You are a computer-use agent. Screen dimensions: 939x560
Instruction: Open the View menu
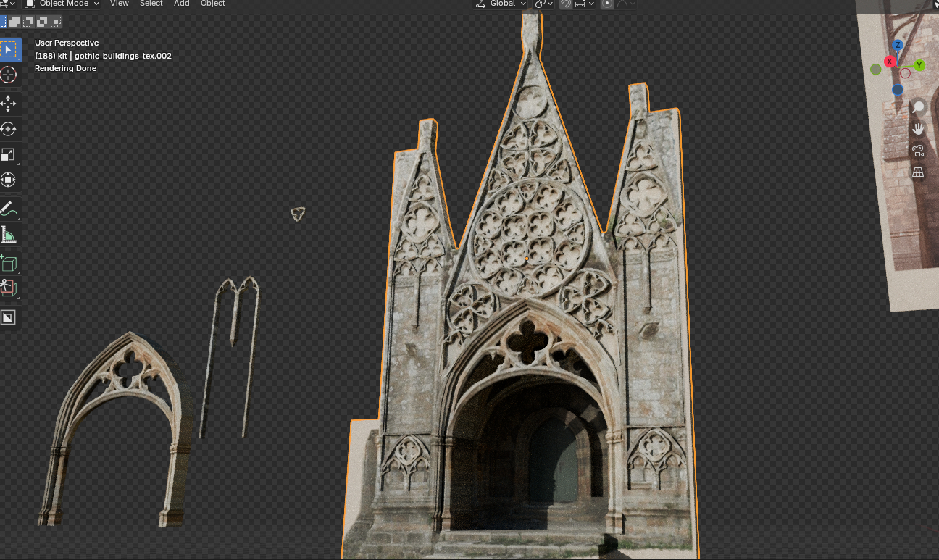click(x=120, y=4)
